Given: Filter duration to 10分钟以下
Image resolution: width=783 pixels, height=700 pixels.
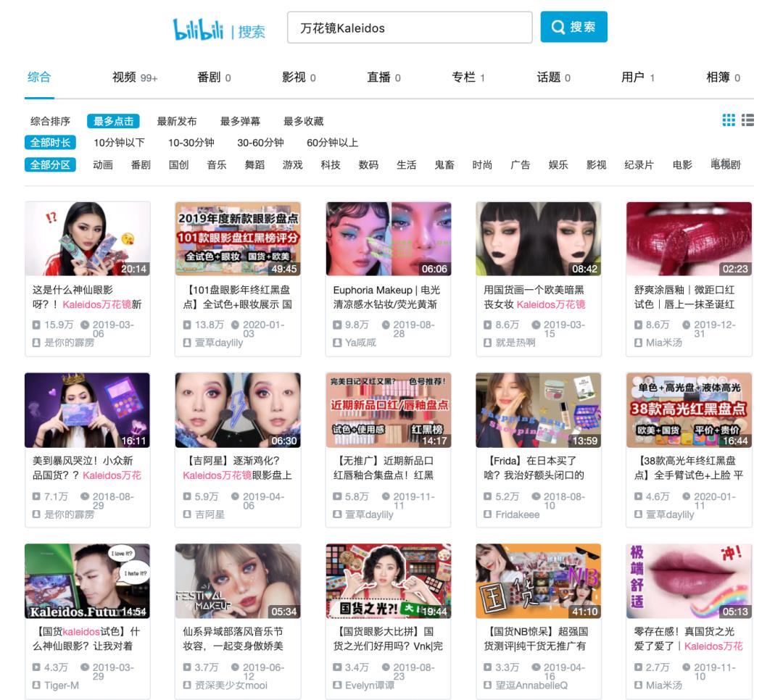Looking at the screenshot, I should (120, 143).
